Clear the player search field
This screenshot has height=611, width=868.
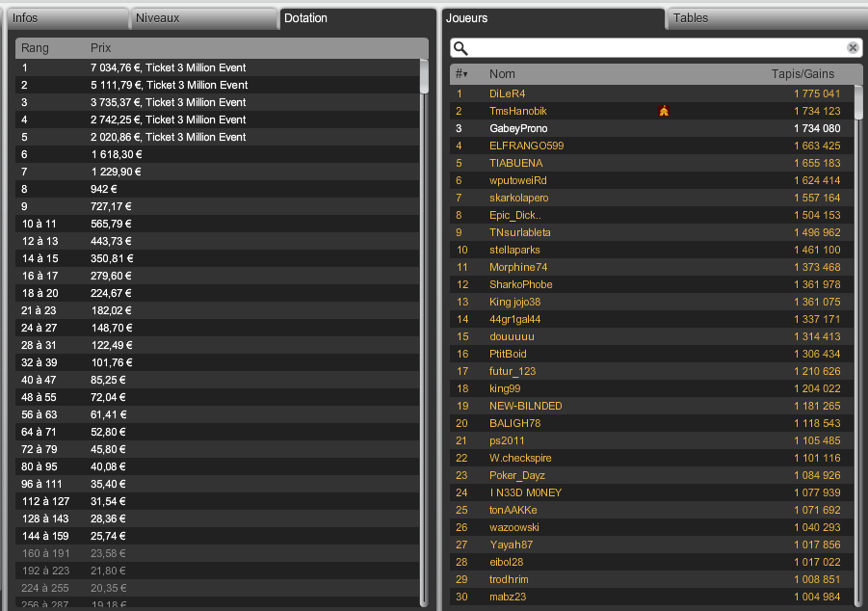pos(853,48)
